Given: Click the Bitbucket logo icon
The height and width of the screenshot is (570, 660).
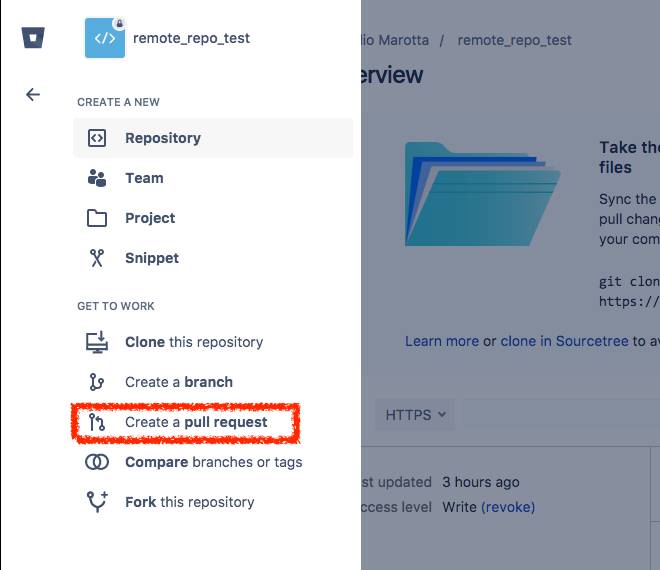Looking at the screenshot, I should point(33,38).
